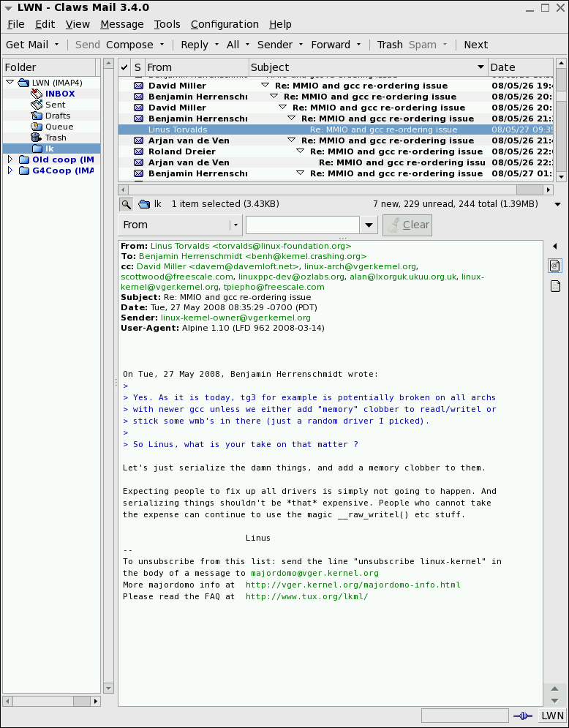Click the quick search magnifier icon
Image resolution: width=569 pixels, height=728 pixels.
[x=126, y=204]
